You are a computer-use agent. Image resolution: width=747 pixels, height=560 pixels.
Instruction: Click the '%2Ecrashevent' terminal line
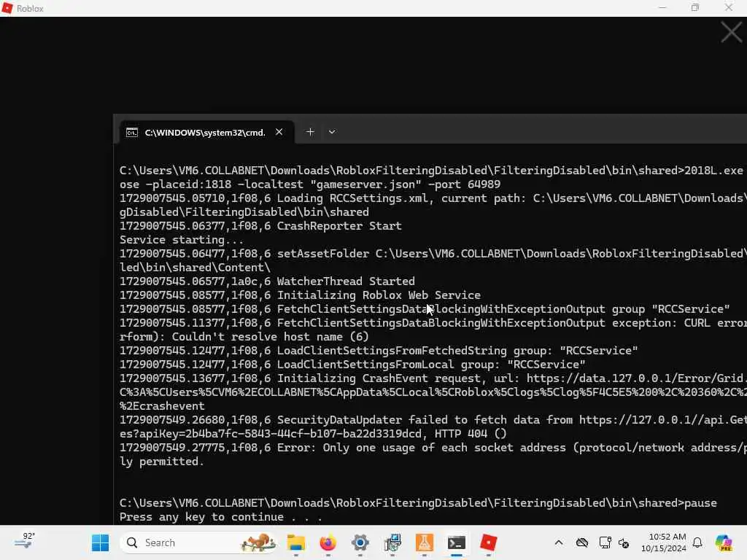click(x=162, y=405)
